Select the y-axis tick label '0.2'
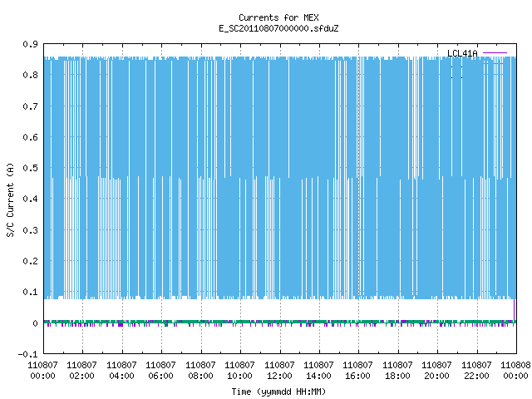 [31, 261]
